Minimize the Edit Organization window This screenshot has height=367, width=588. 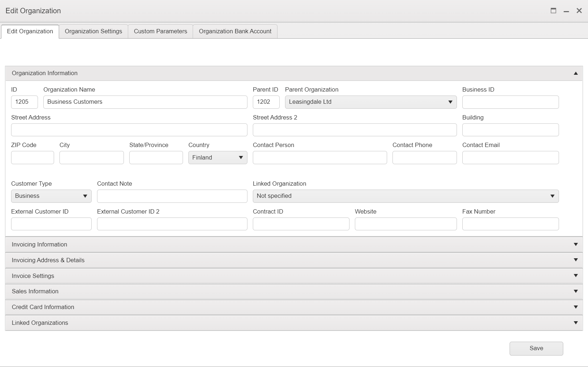(x=566, y=11)
